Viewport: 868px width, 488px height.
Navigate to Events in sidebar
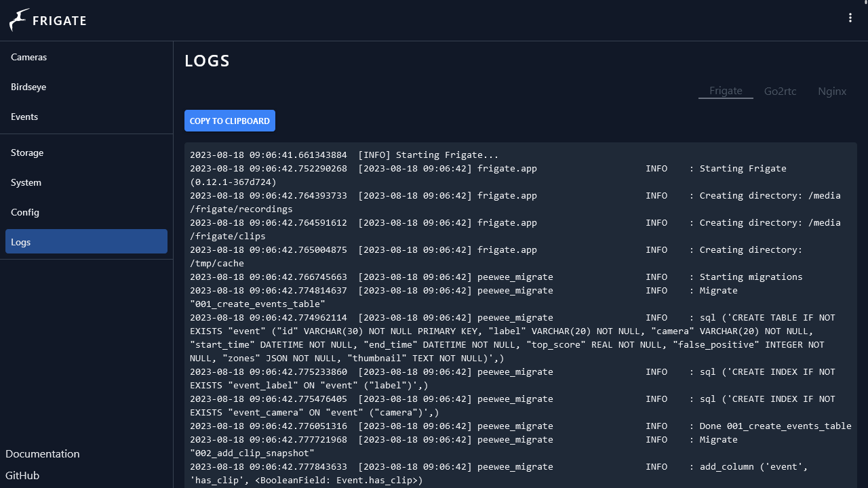24,117
